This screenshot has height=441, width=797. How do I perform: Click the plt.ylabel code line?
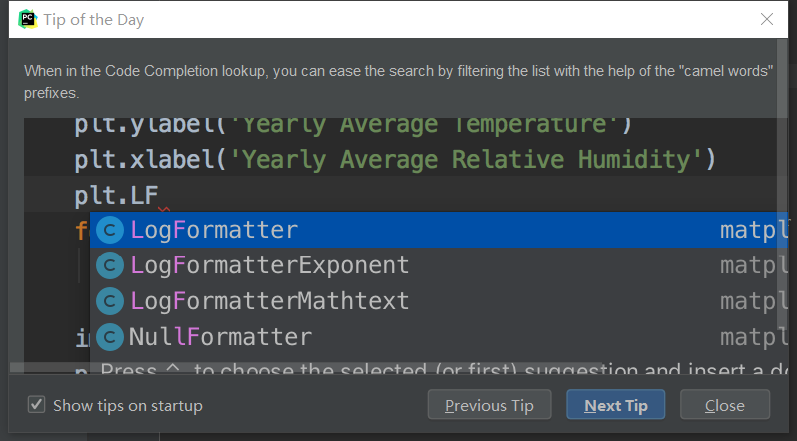click(350, 127)
